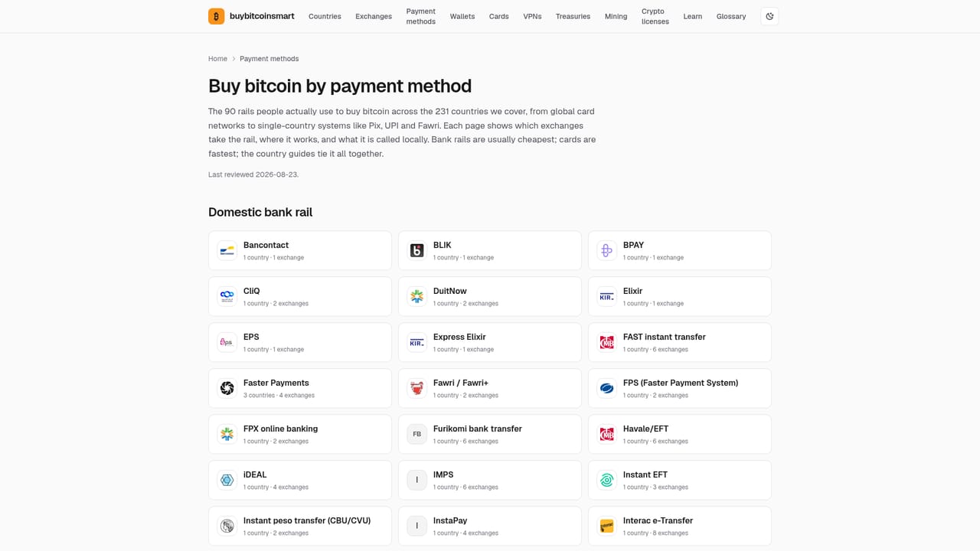Open the Havale/EFT payment card
The width and height of the screenshot is (980, 551).
tap(680, 434)
